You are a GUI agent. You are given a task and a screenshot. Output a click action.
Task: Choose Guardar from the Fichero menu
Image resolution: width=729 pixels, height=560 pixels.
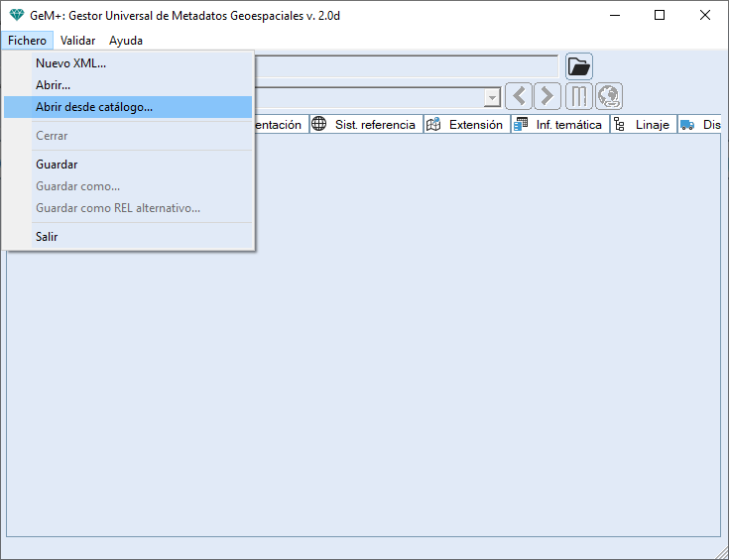(x=57, y=165)
